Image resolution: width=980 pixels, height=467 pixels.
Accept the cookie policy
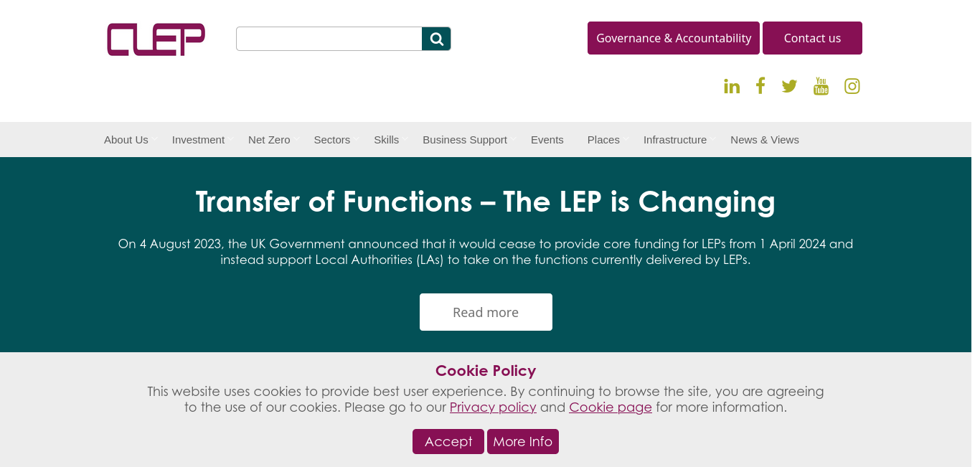(x=448, y=442)
